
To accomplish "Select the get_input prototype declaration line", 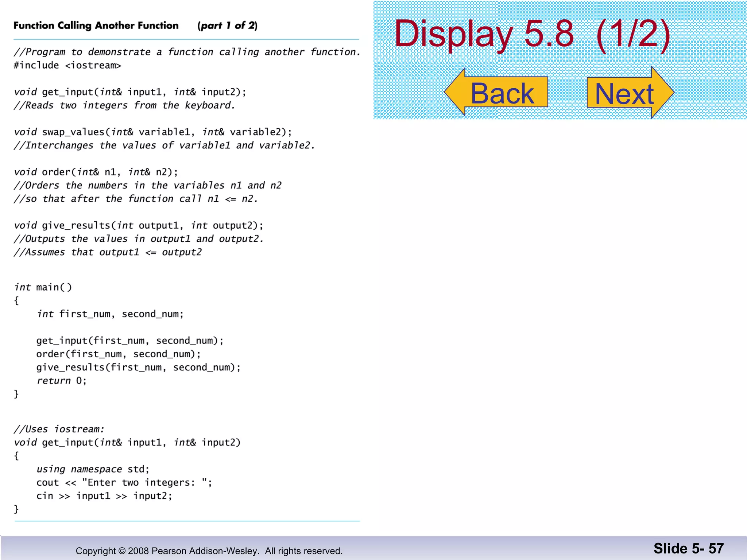I will point(130,92).
